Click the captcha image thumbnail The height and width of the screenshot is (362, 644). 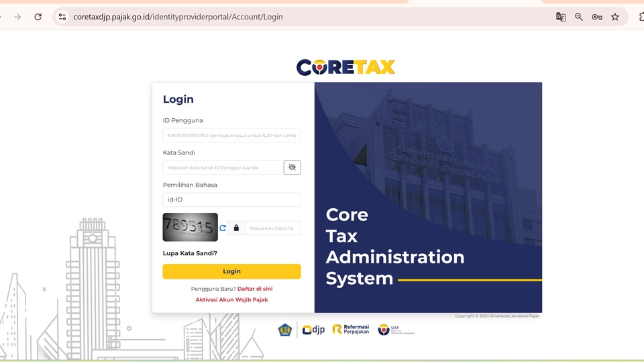point(190,227)
